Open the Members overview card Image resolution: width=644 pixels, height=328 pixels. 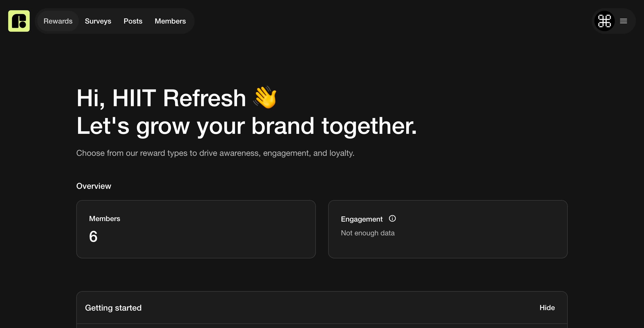pyautogui.click(x=196, y=229)
